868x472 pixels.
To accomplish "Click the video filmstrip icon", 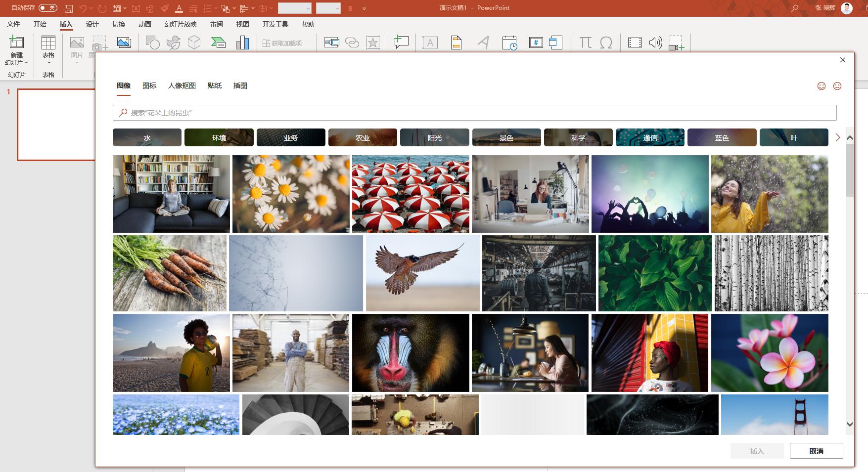I will [635, 43].
